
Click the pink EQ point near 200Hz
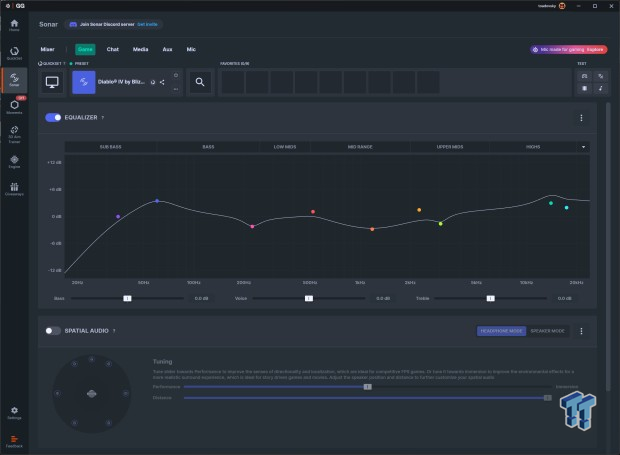pos(252,227)
